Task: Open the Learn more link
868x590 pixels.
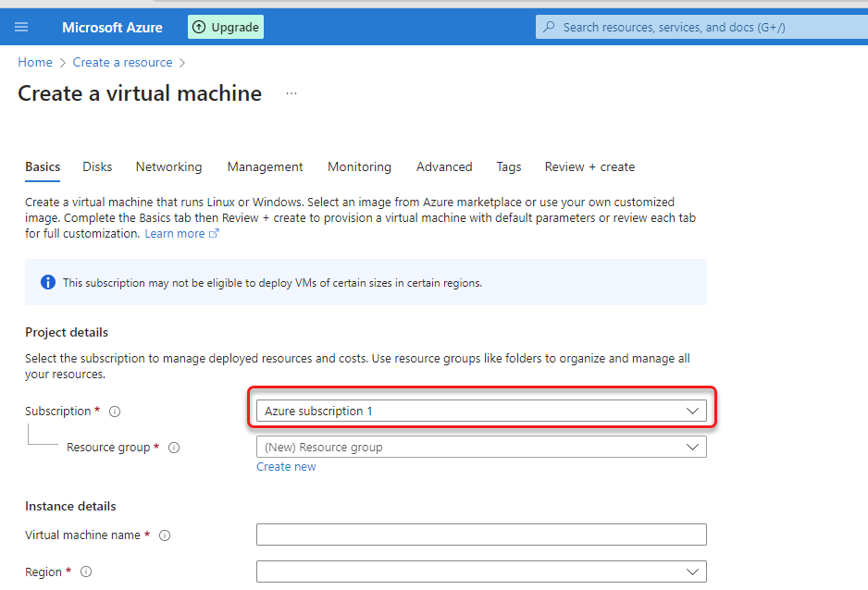Action: [x=175, y=233]
